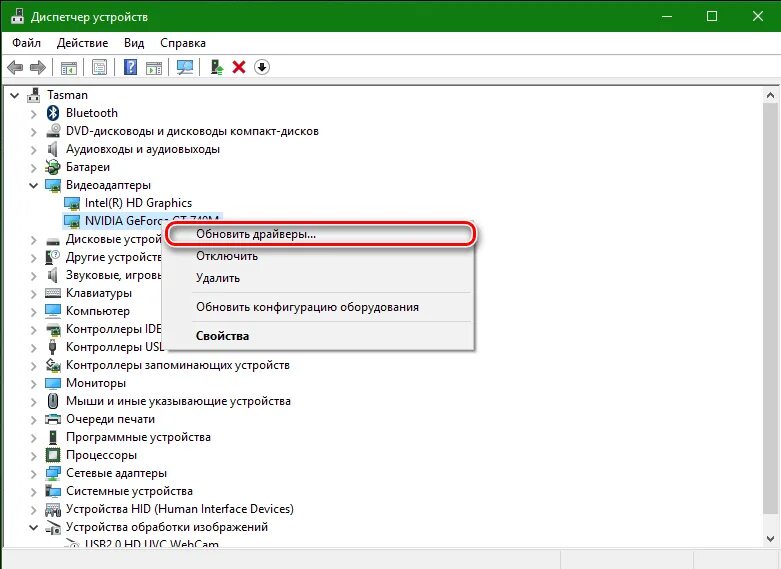Select the Программные устройства row

pyautogui.click(x=138, y=437)
